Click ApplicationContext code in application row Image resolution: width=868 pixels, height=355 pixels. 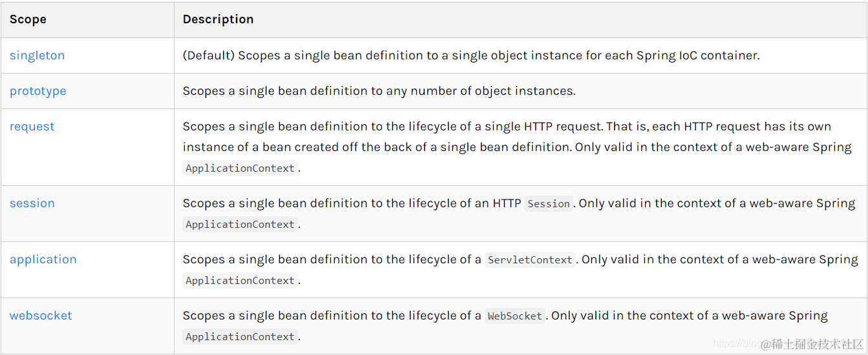pos(240,281)
